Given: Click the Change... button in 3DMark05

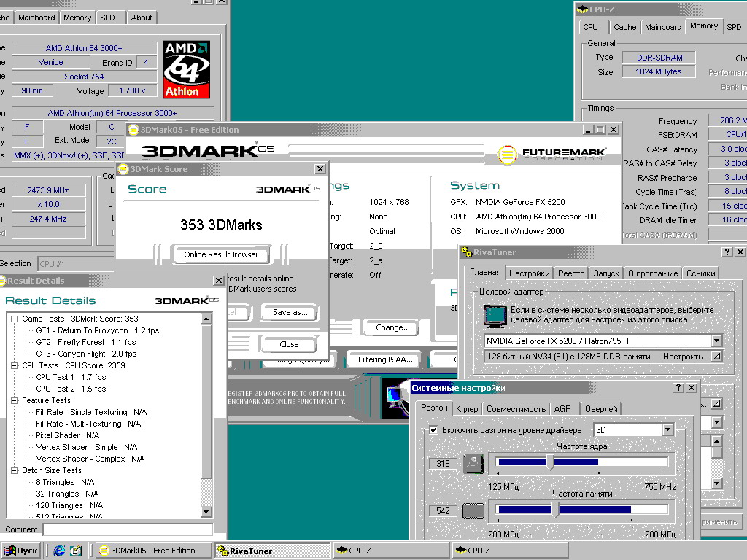Looking at the screenshot, I should click(392, 327).
